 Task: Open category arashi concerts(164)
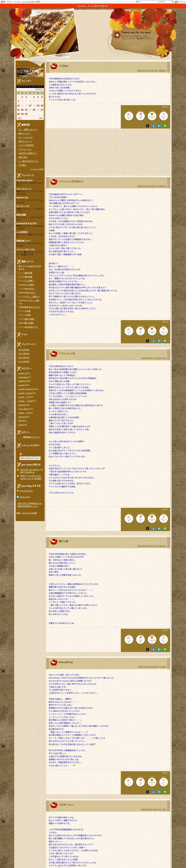(28, 389)
